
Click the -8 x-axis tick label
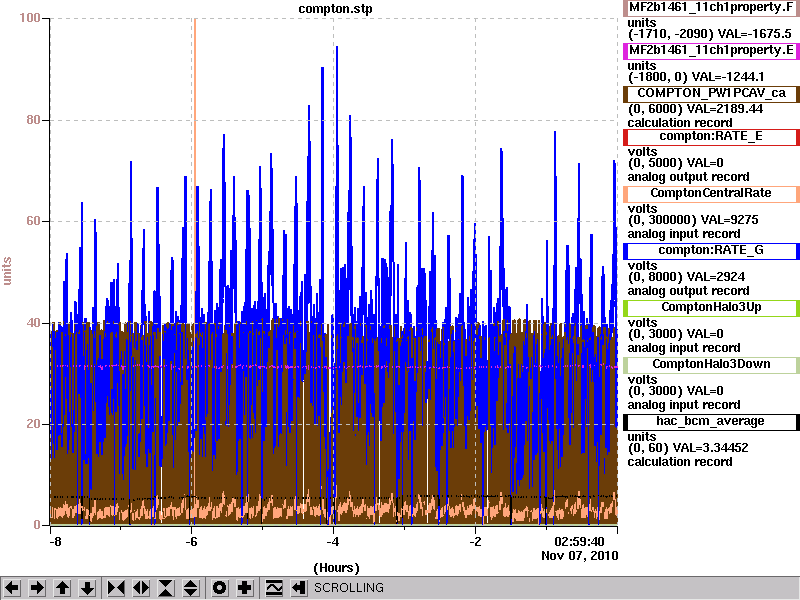click(55, 542)
